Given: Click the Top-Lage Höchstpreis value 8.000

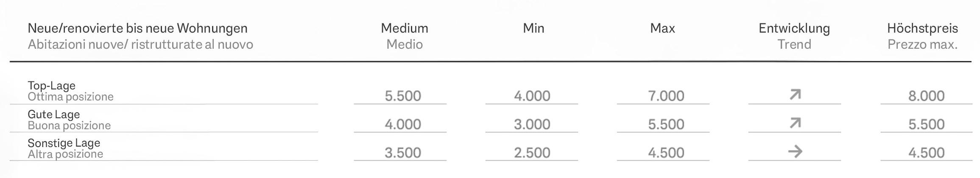Looking at the screenshot, I should coord(926,96).
